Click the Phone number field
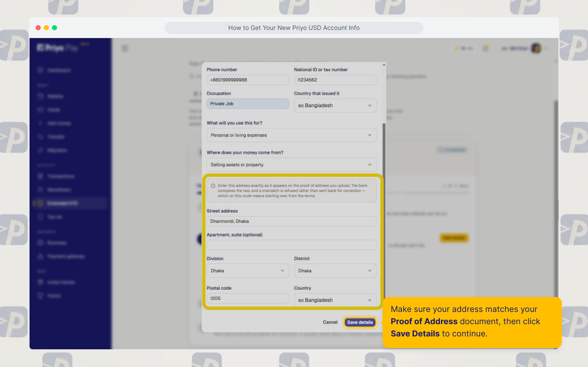Image resolution: width=588 pixels, height=367 pixels. tap(248, 80)
